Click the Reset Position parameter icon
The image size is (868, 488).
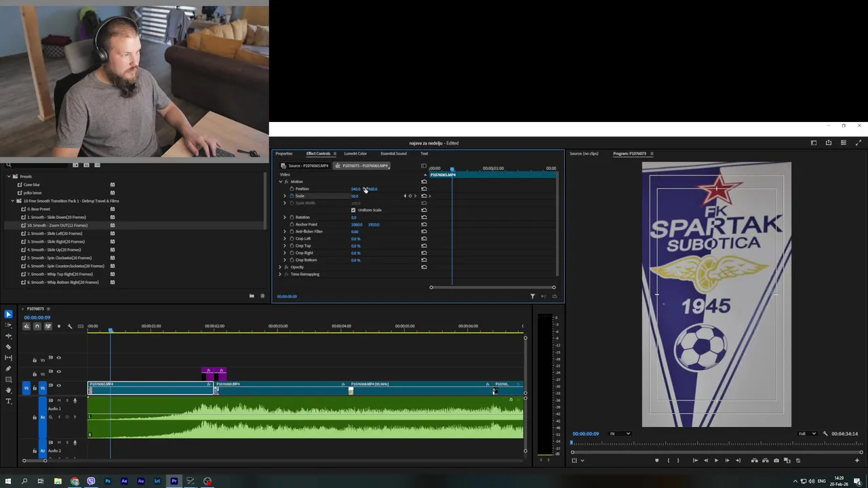[424, 188]
